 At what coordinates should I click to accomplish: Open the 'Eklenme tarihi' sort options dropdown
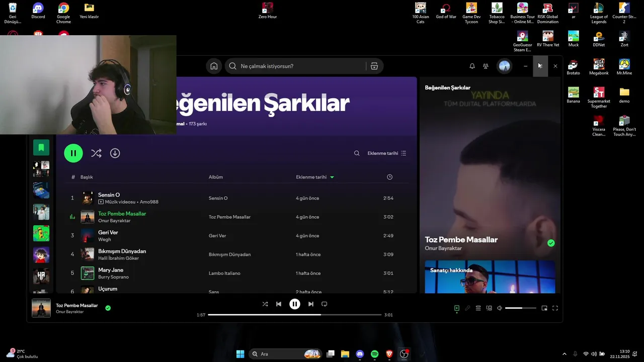pyautogui.click(x=386, y=153)
